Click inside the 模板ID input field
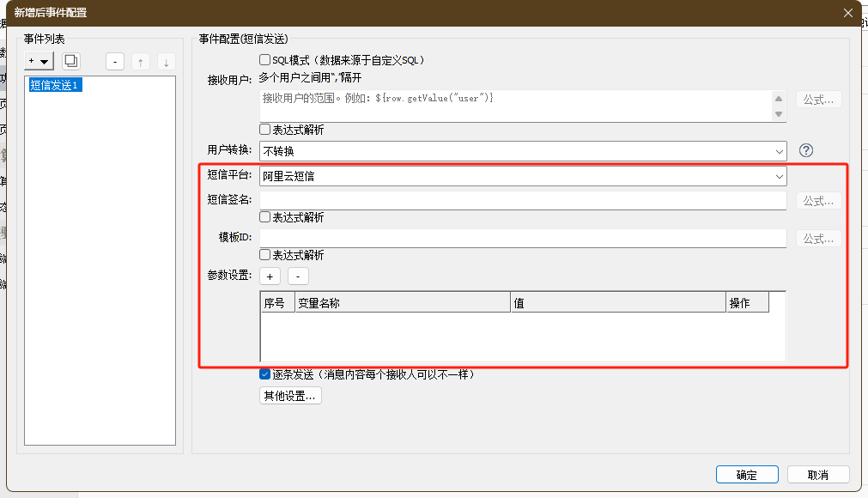This screenshot has width=868, height=498. (523, 239)
